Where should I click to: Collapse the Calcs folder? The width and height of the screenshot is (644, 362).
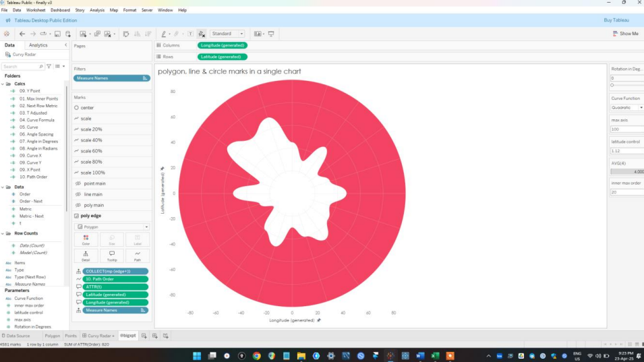point(3,84)
